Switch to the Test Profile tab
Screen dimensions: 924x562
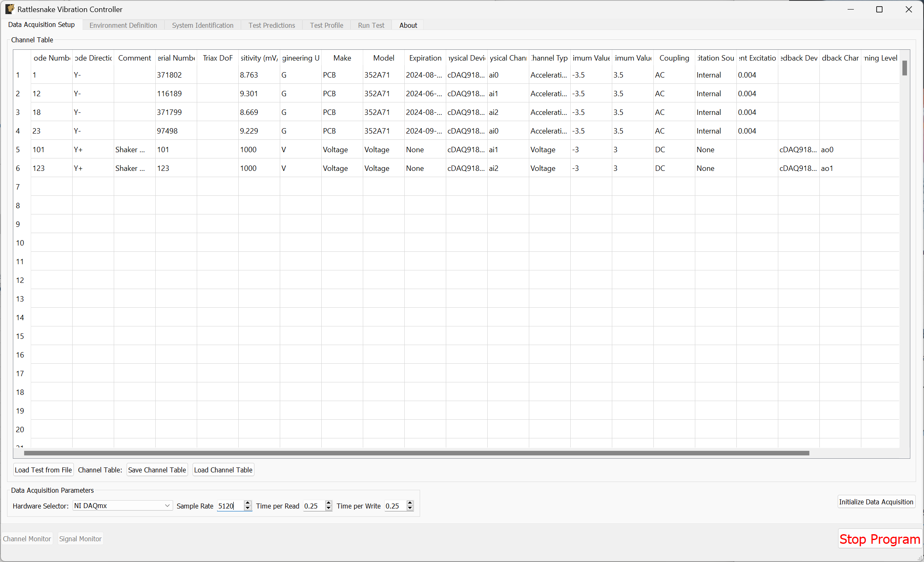pos(326,25)
